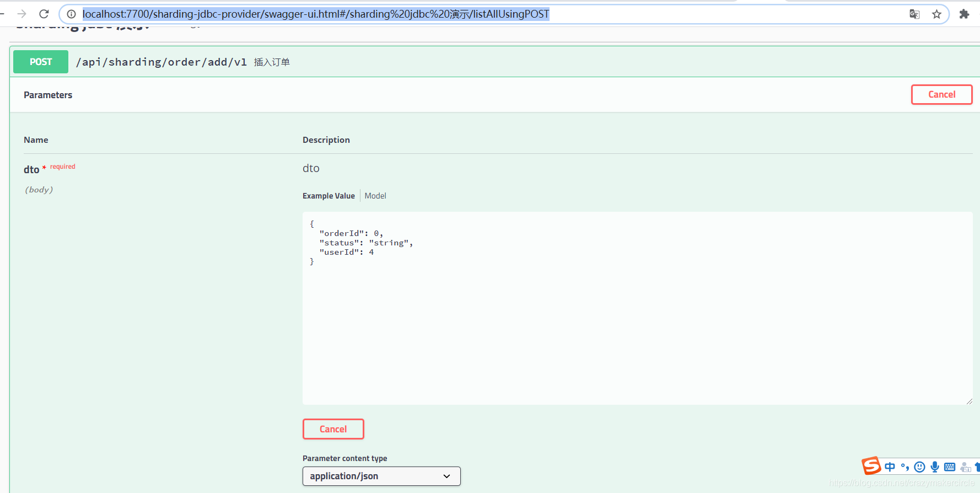This screenshot has width=980, height=493.
Task: Open the Sogou soft keyboard icon
Action: coord(950,467)
